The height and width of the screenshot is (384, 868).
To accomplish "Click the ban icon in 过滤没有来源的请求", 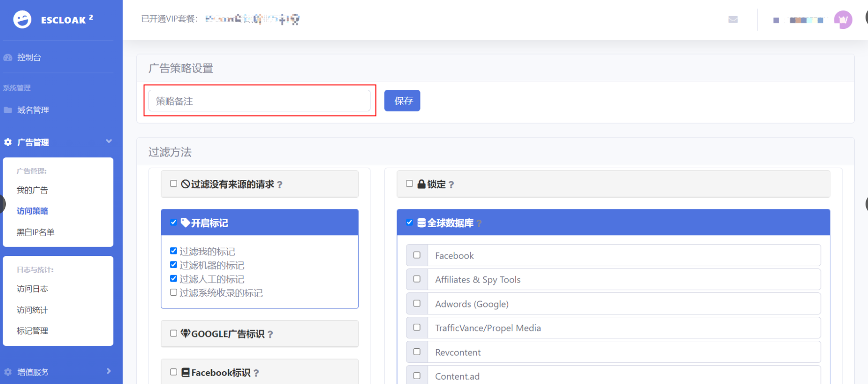I will [x=185, y=184].
